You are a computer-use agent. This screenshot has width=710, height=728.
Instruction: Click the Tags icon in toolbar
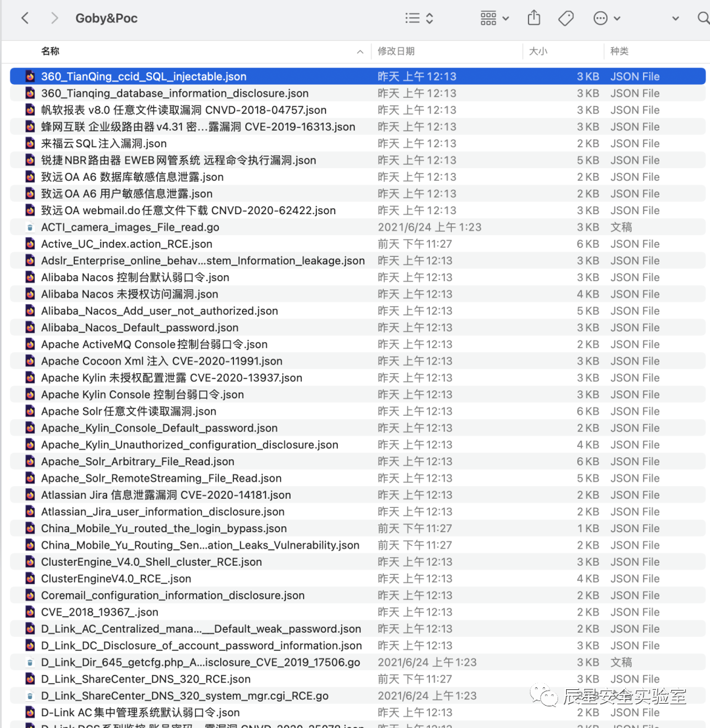click(x=565, y=18)
